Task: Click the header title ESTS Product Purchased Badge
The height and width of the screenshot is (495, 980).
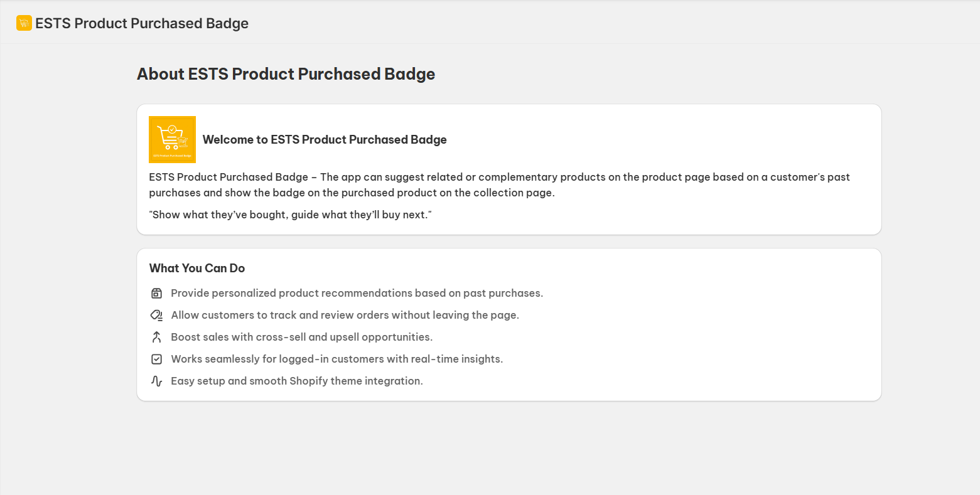Action: pos(142,23)
